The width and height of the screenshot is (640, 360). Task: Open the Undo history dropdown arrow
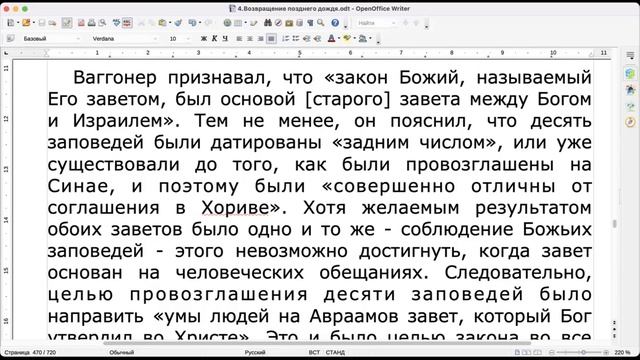coord(199,23)
